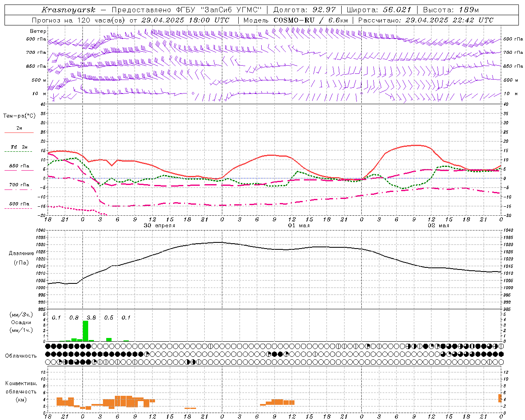
Task: Click the 'Тем-ра(°C)' temperature label
Action: 19,116
